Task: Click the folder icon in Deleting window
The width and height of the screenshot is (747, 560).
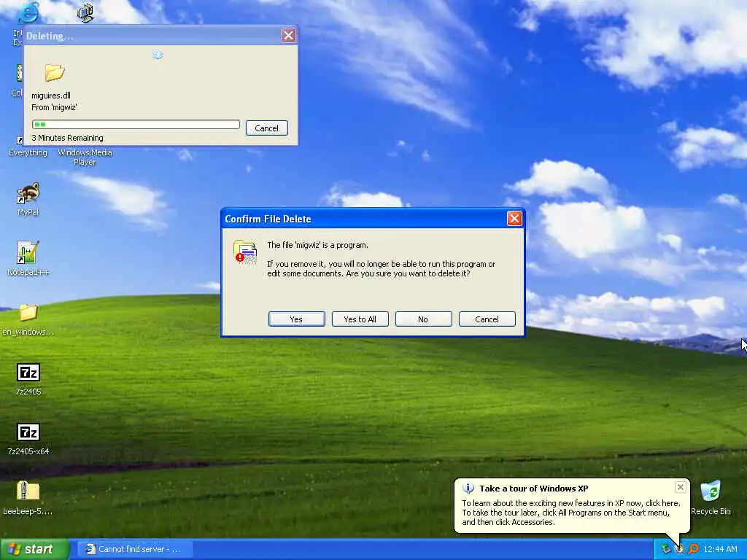Action: (54, 72)
